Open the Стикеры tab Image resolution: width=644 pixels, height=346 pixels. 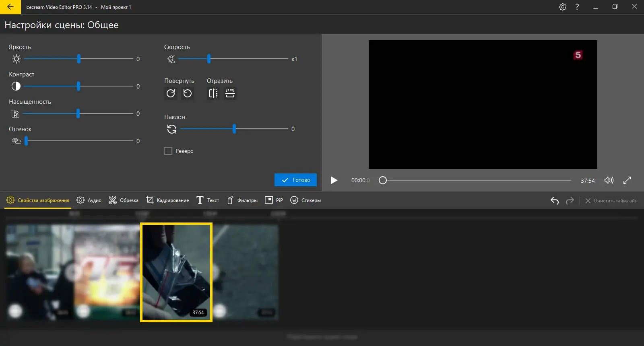(x=305, y=200)
